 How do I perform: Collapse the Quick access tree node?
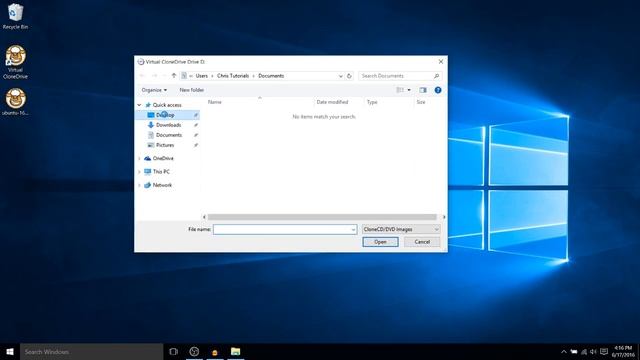click(x=139, y=105)
